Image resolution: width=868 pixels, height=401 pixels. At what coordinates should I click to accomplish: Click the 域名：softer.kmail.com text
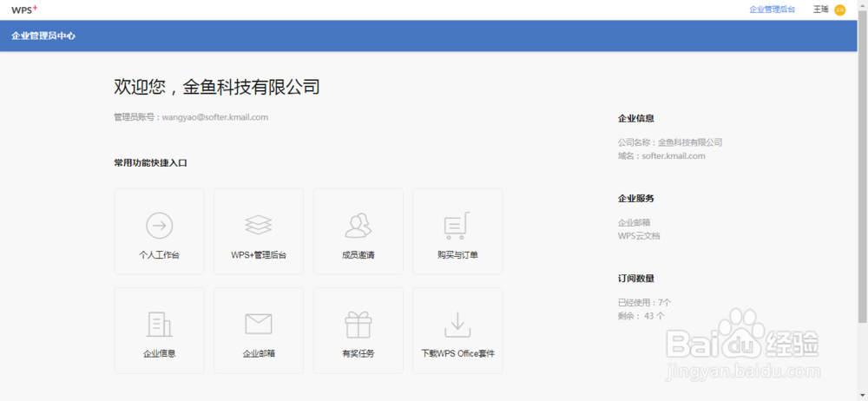click(661, 156)
